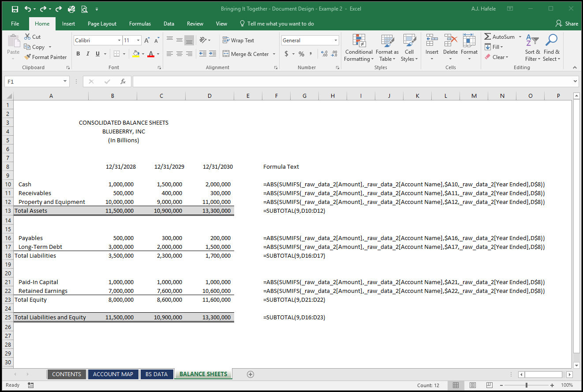
Task: Click the Fill button
Action: (x=494, y=47)
